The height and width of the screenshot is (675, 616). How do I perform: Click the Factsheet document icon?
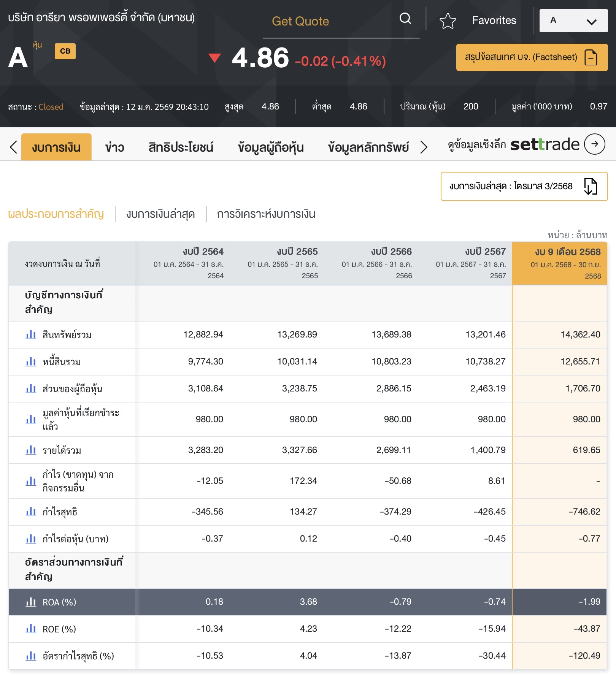pos(591,57)
